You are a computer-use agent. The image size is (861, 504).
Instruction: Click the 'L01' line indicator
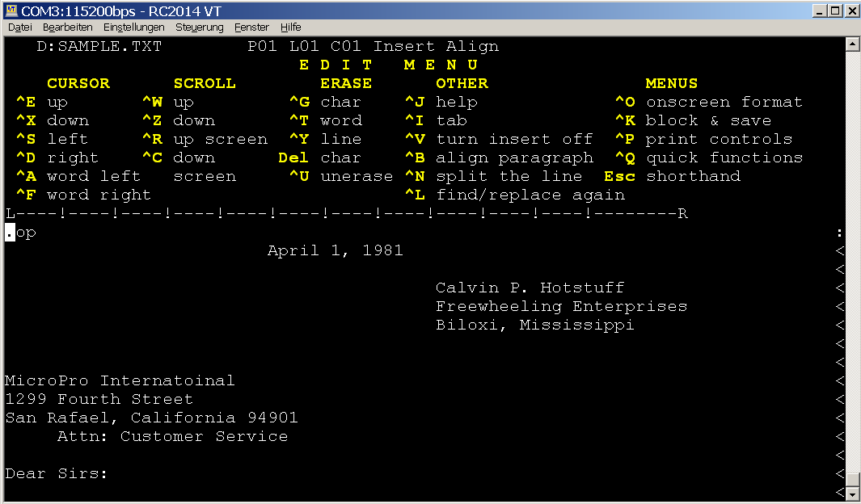(x=304, y=46)
